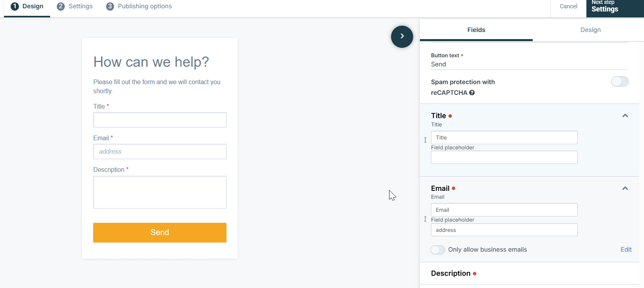
Task: Enable spam protection with reCAPTCHA toggle
Action: pyautogui.click(x=620, y=81)
